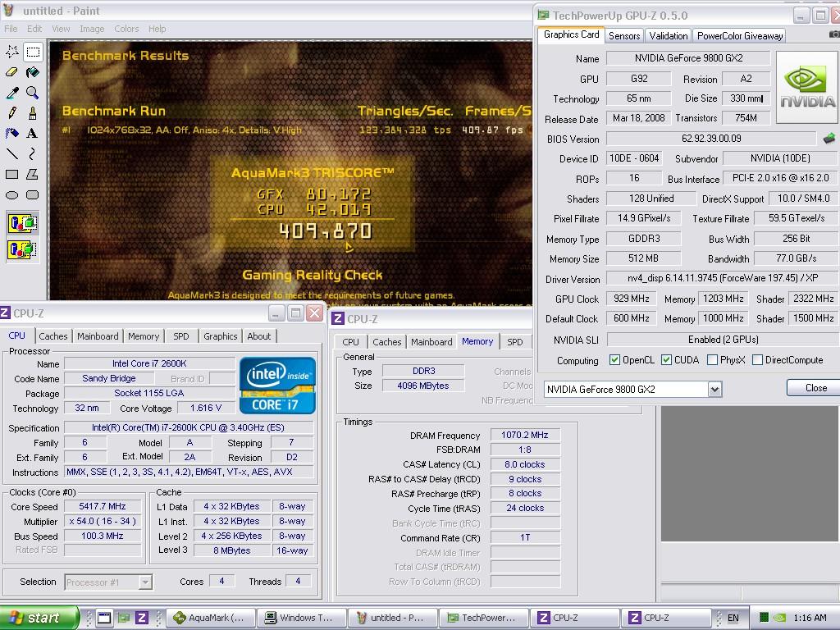Choose the Ellipse shape tool
The width and height of the screenshot is (840, 630).
coord(12,195)
